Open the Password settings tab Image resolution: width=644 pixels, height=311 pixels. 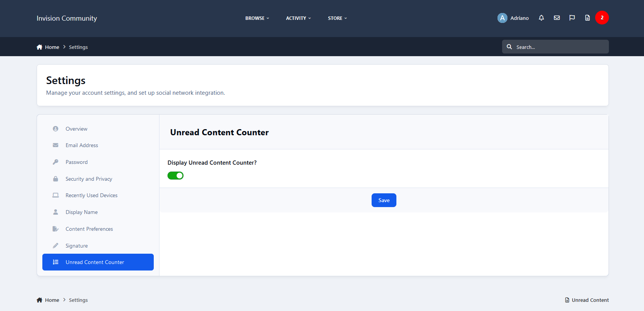coord(98,162)
